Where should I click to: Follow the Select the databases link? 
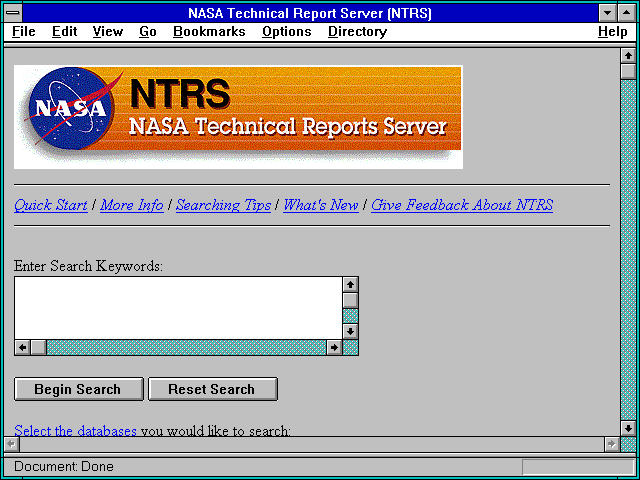(75, 430)
